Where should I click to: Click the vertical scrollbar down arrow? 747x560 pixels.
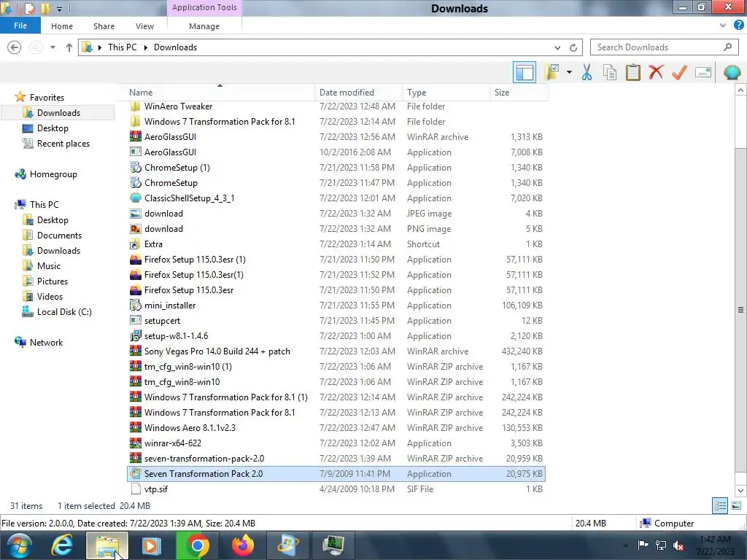(x=741, y=491)
